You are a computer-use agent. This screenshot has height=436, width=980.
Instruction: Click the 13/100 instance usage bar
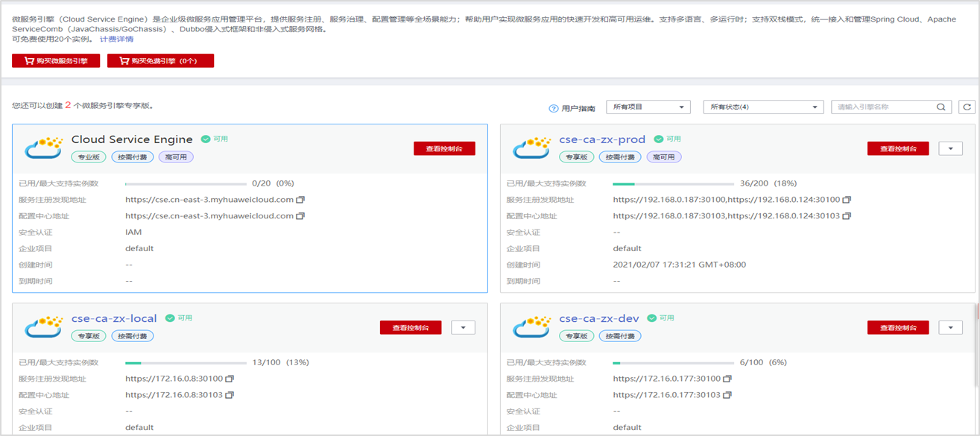pyautogui.click(x=186, y=363)
